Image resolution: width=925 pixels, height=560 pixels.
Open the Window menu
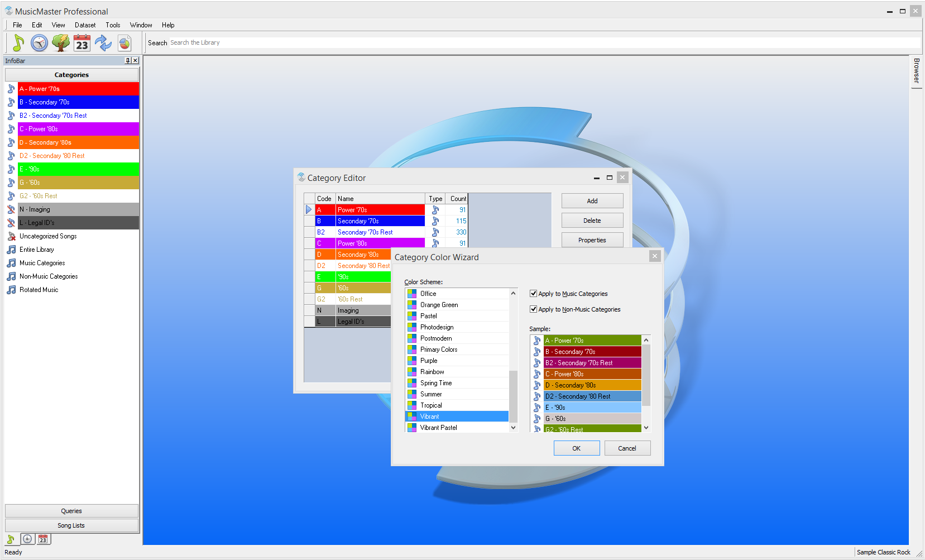(x=141, y=25)
